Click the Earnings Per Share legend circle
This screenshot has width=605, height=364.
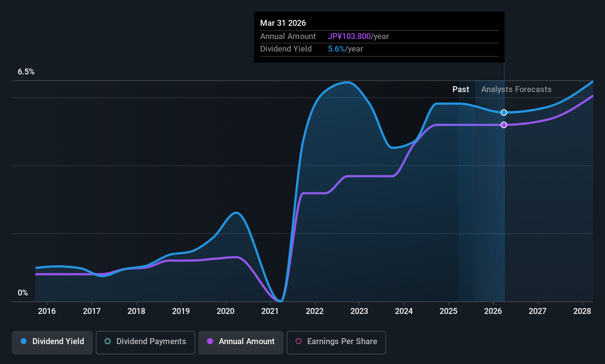[298, 341]
